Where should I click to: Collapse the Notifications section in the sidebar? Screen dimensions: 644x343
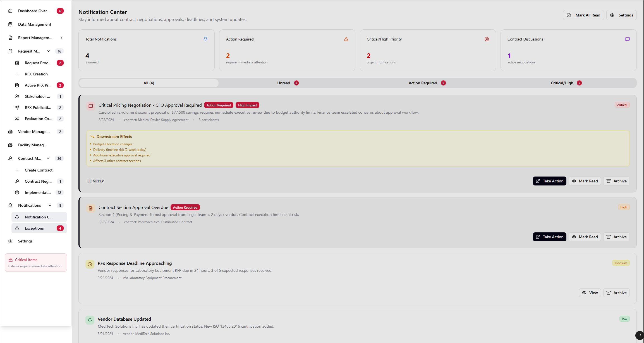pyautogui.click(x=50, y=205)
